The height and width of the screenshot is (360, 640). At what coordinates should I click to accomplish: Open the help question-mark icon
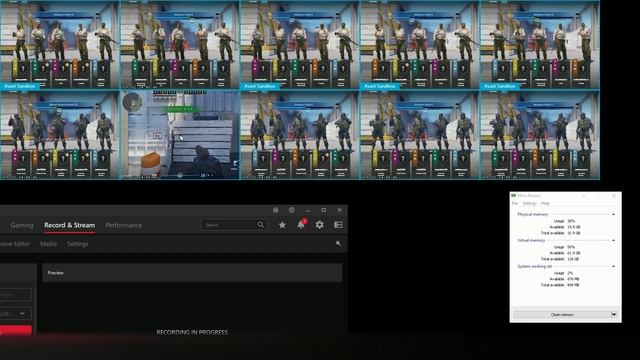(291, 210)
